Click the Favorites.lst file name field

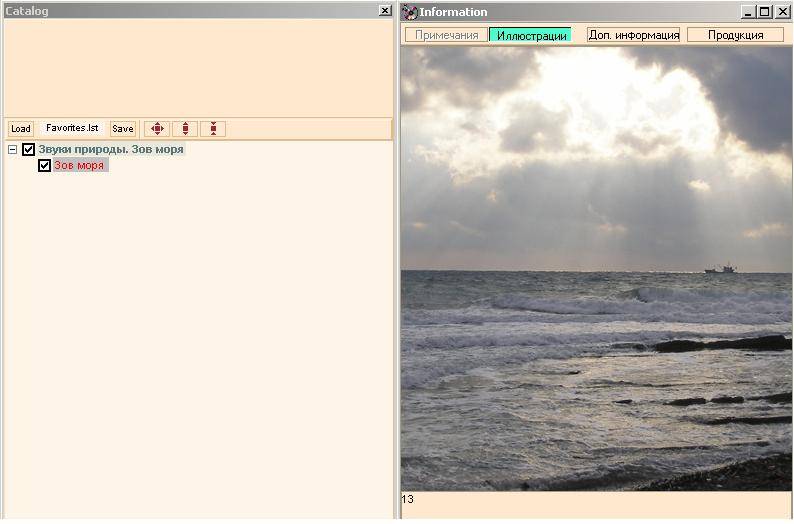click(72, 128)
